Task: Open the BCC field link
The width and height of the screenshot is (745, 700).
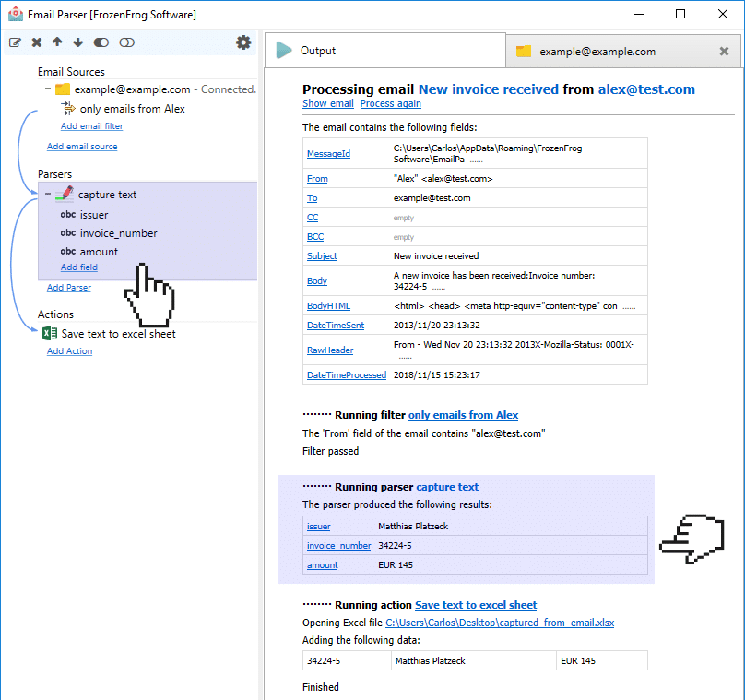Action: point(315,237)
